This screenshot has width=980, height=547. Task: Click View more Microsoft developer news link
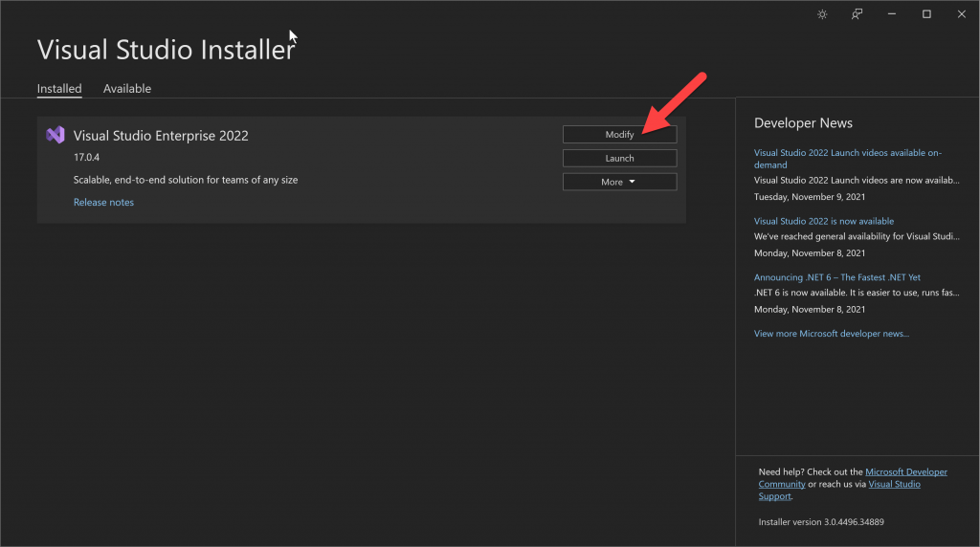(832, 334)
